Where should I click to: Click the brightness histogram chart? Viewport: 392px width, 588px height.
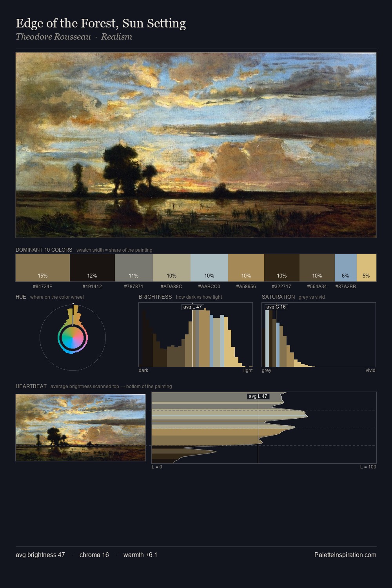click(196, 335)
